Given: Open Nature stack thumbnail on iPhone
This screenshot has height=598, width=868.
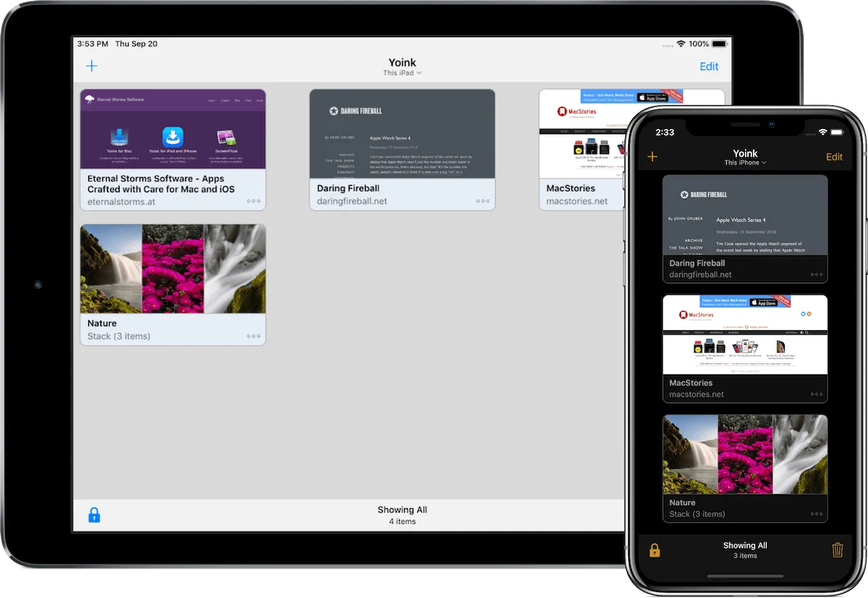Looking at the screenshot, I should coord(745,454).
